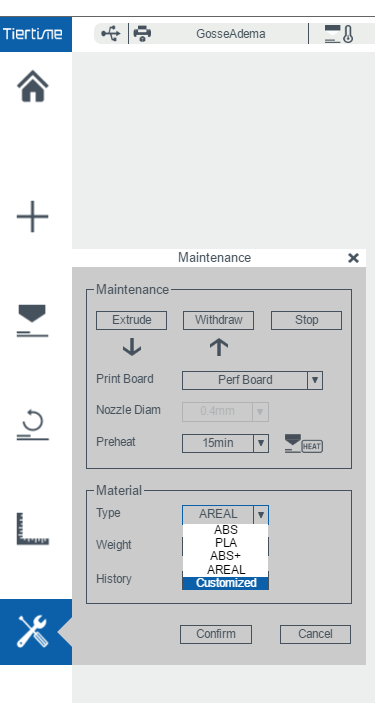Screen dimensions: 375x725
Task: Confirm the maintenance settings
Action: pyautogui.click(x=216, y=634)
